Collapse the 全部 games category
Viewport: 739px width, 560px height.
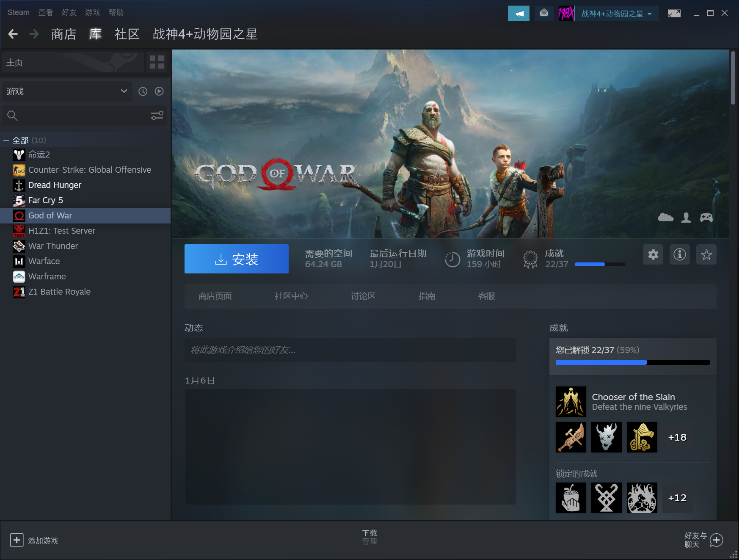6,141
